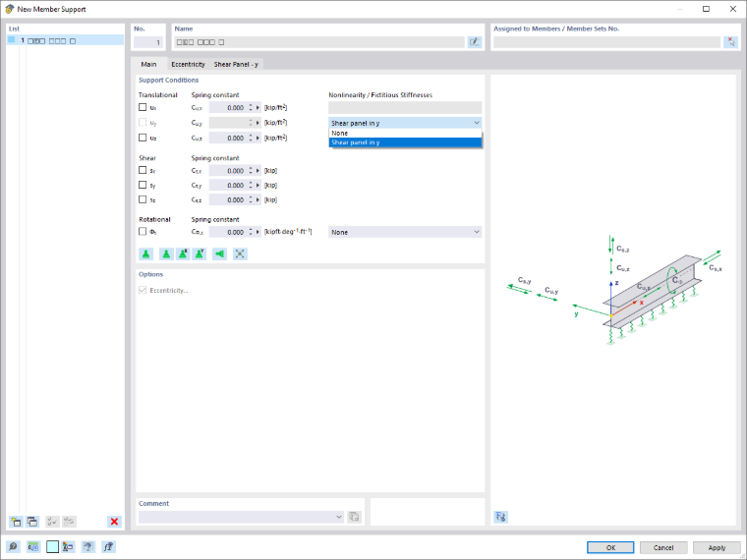Enable the translational uz checkbox

point(143,138)
